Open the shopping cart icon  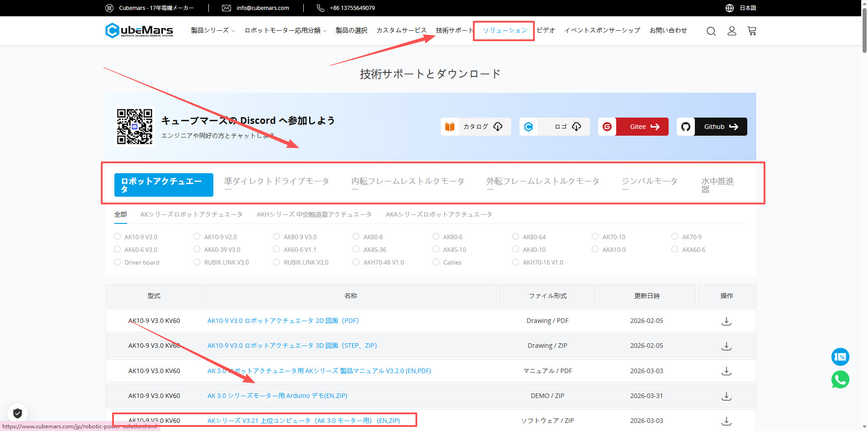click(x=752, y=31)
